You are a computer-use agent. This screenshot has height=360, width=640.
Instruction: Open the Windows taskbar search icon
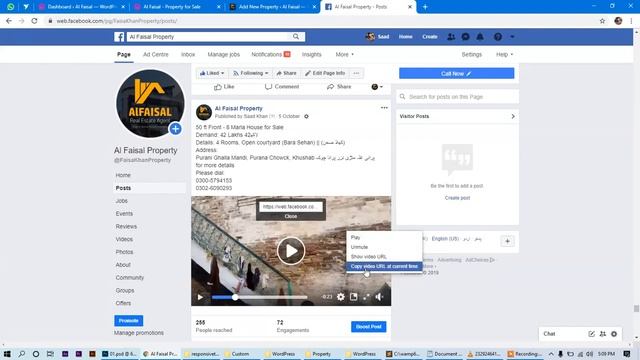tap(22, 354)
